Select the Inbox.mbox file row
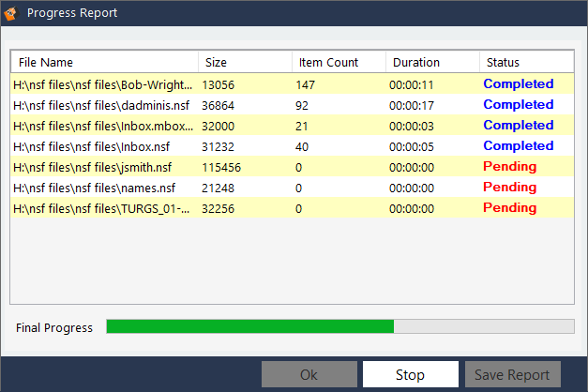The height and width of the screenshot is (392, 588). pos(103,126)
